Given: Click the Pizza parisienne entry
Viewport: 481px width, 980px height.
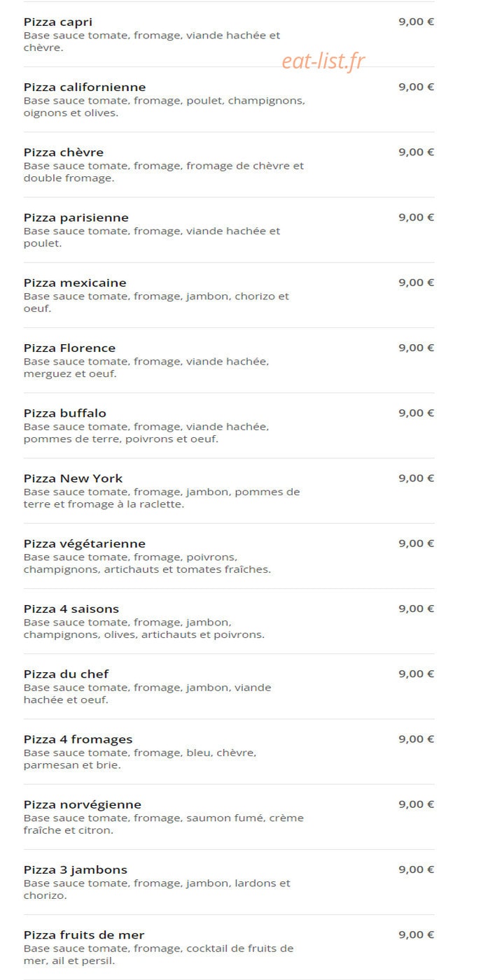Looking at the screenshot, I should coord(76,218).
